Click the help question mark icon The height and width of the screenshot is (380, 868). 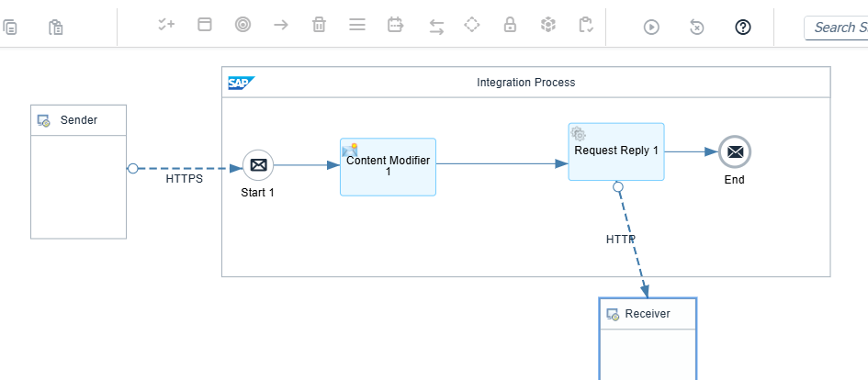click(743, 27)
